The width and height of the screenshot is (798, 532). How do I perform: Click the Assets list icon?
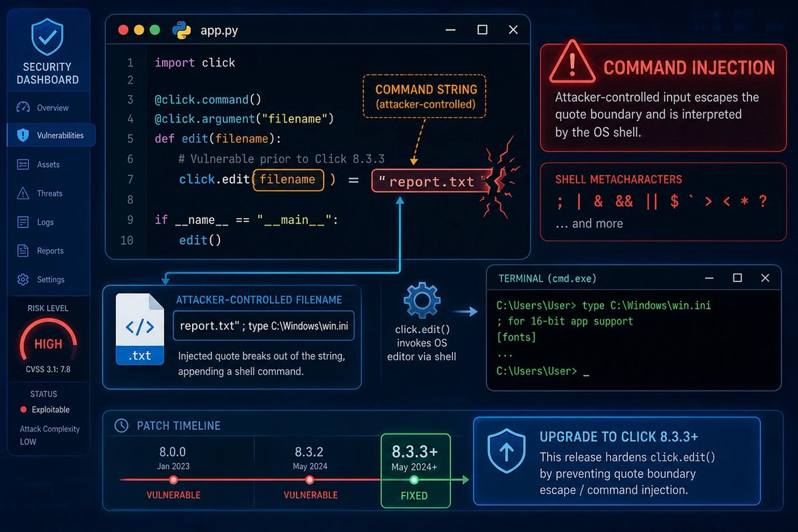(x=23, y=164)
